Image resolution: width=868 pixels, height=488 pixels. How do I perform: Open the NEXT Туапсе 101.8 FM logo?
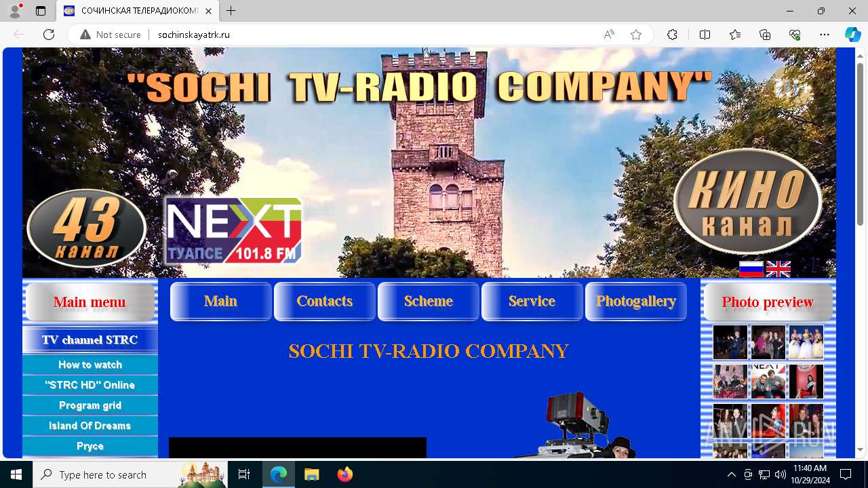tap(233, 230)
